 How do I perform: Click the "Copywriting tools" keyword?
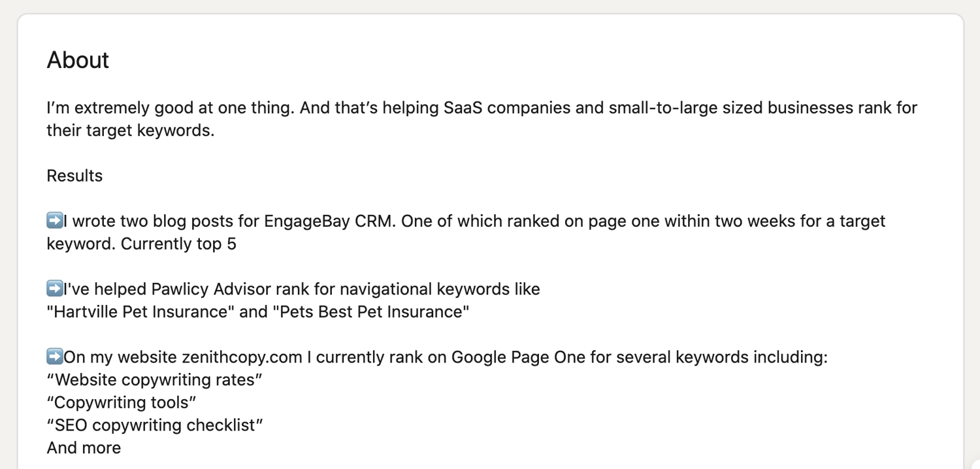pyautogui.click(x=122, y=402)
